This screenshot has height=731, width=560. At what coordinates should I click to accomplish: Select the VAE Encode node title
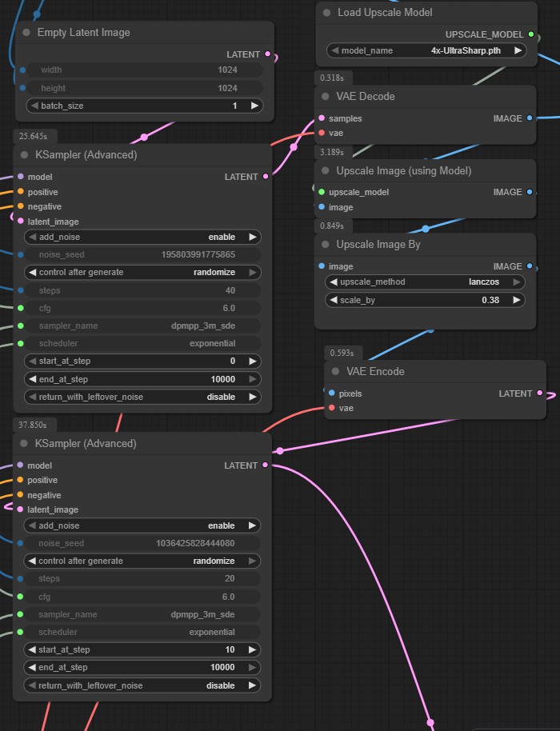[x=375, y=372]
